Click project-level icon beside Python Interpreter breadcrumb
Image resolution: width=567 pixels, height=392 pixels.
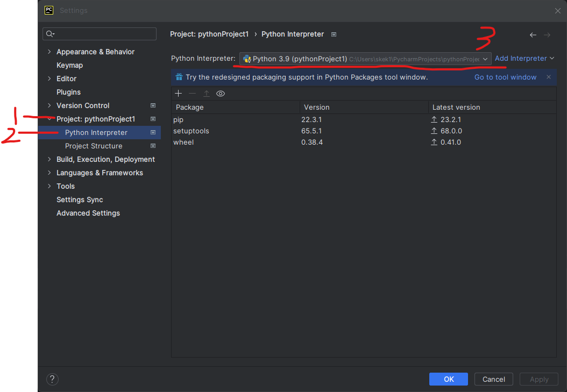click(334, 34)
